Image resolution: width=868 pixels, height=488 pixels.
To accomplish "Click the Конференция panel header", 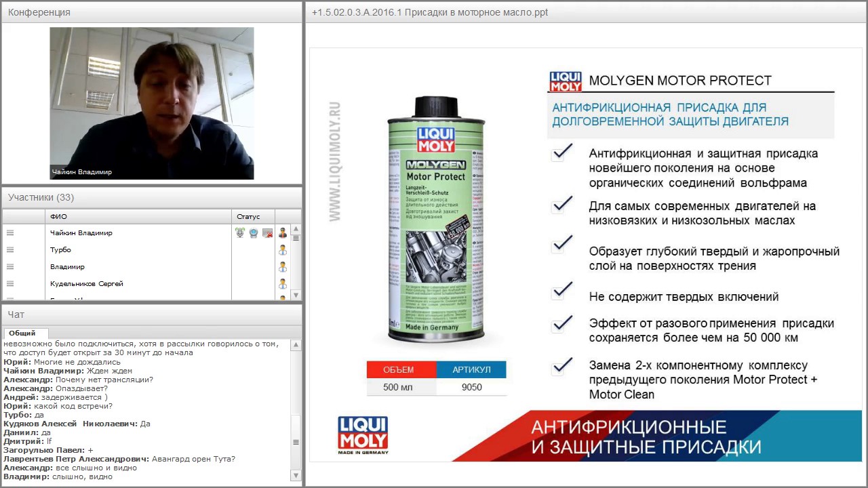I will pyautogui.click(x=152, y=12).
